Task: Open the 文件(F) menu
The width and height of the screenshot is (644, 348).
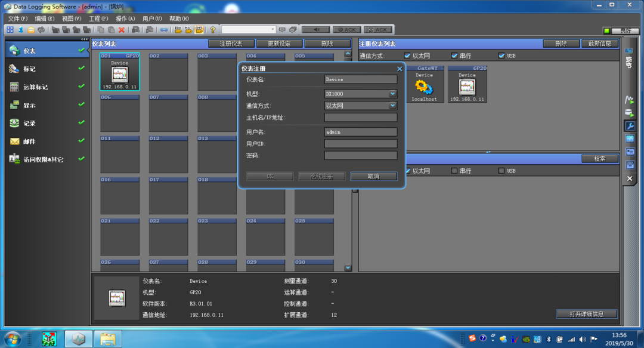Action: [x=17, y=19]
